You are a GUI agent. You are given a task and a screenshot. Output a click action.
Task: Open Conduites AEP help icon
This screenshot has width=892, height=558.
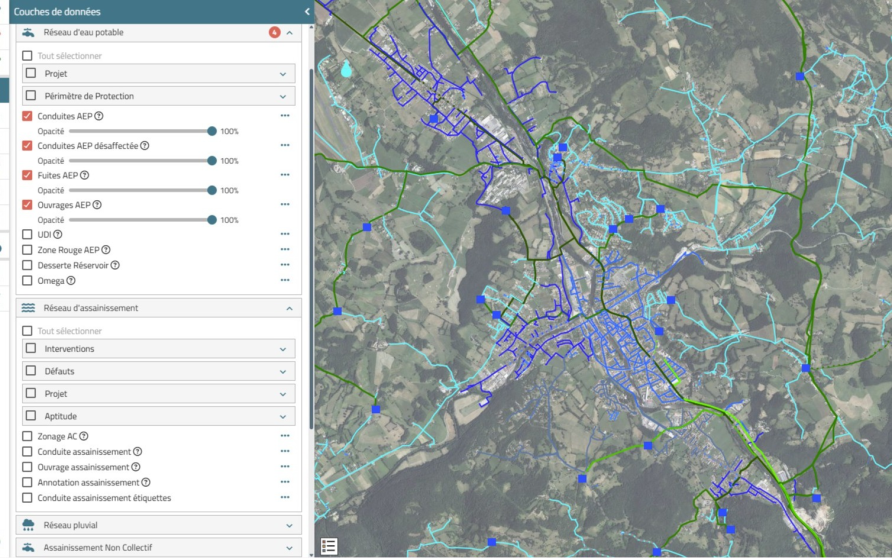click(99, 116)
